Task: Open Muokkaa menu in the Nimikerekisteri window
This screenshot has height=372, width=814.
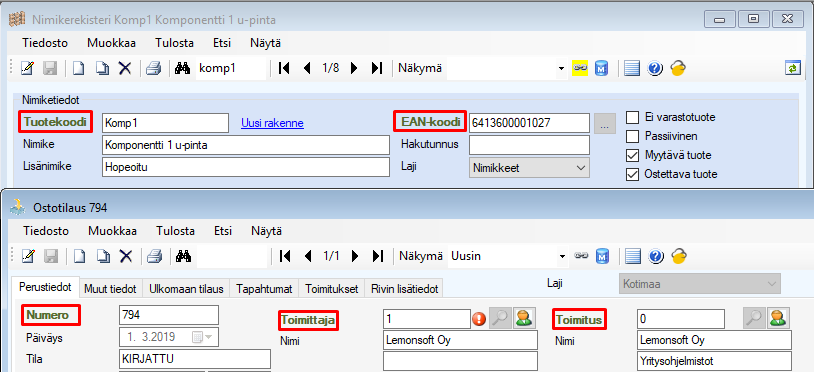Action: [112, 43]
